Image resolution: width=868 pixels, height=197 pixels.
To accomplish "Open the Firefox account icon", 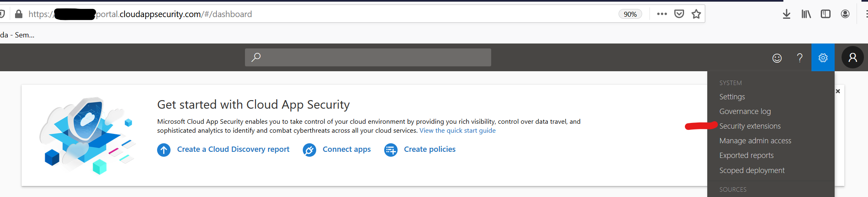I will click(x=845, y=14).
